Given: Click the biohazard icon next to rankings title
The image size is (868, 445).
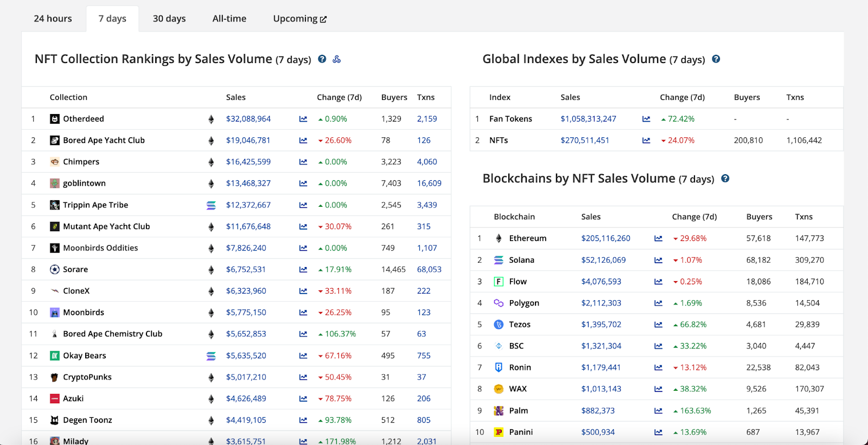Looking at the screenshot, I should [x=337, y=59].
